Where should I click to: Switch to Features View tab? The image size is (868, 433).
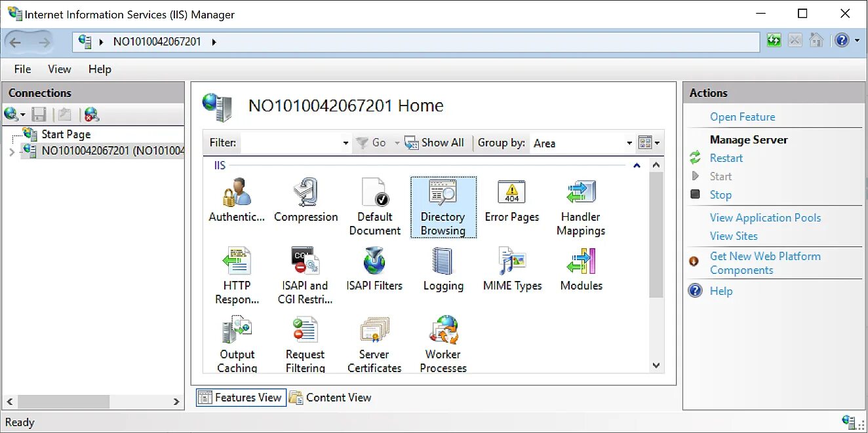pos(241,398)
